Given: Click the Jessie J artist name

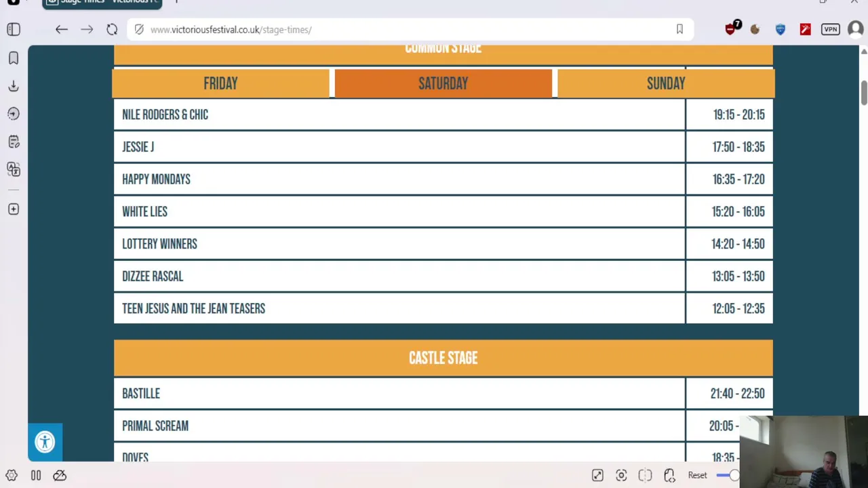Looking at the screenshot, I should [138, 147].
